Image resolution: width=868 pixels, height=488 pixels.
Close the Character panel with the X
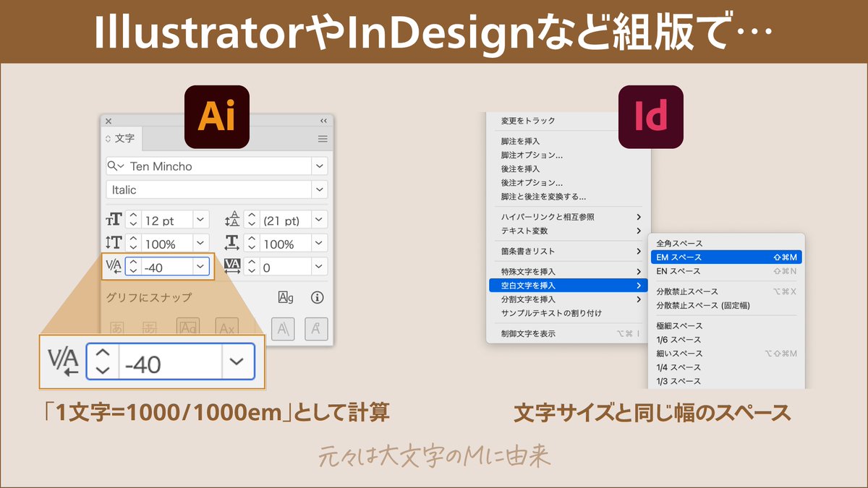(x=109, y=121)
